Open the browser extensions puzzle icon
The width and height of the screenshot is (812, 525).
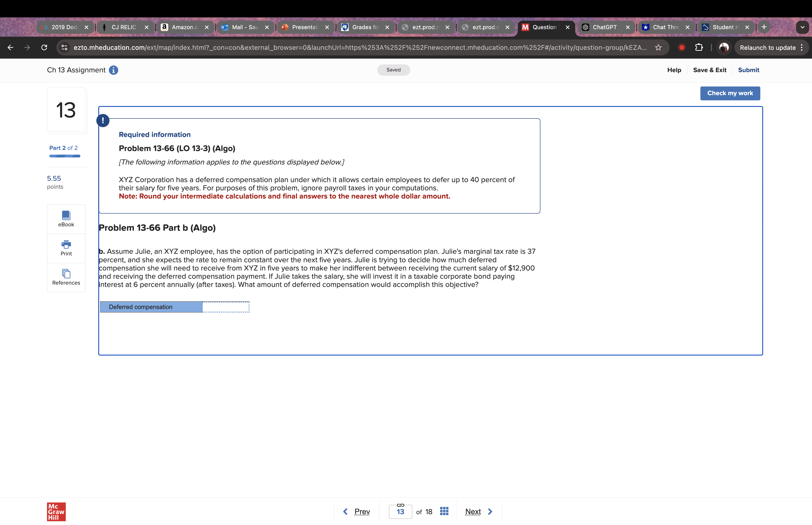tap(699, 47)
